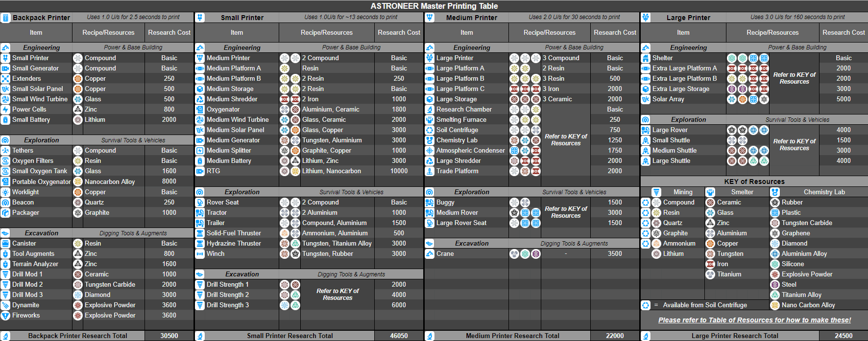Image resolution: width=868 pixels, height=341 pixels.
Task: Click the icon beside Available from Soil Centrifuge
Action: [x=646, y=305]
